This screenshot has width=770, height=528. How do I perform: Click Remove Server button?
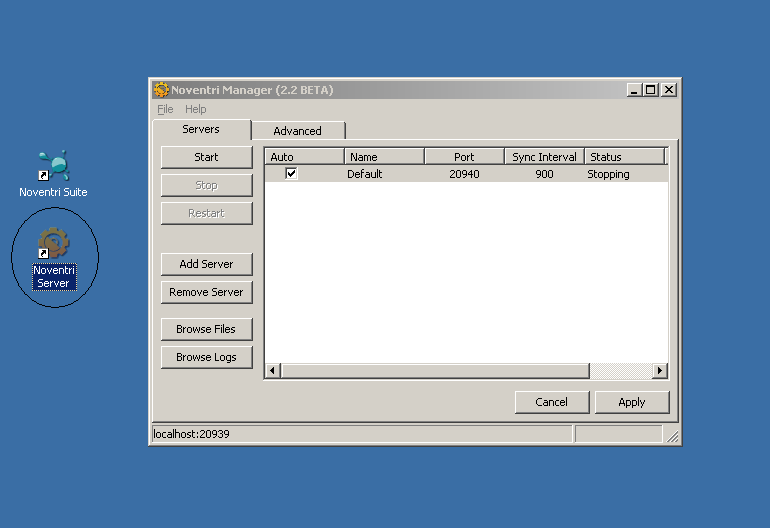[206, 292]
